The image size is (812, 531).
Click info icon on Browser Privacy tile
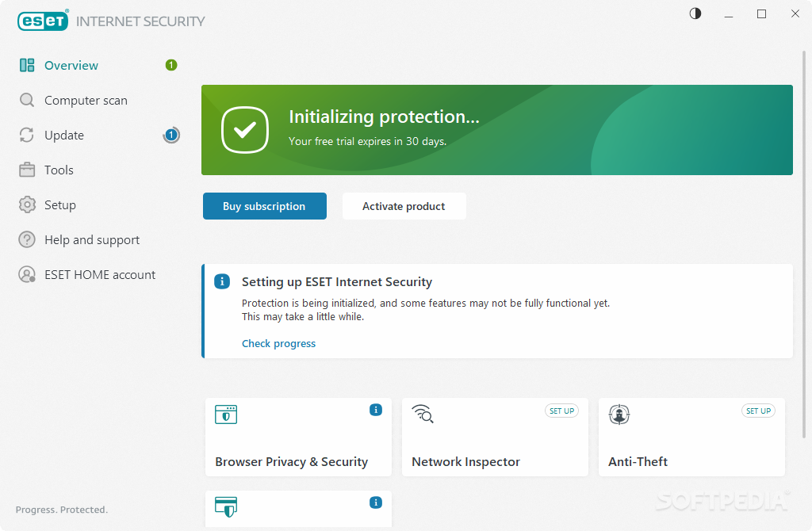(x=376, y=410)
